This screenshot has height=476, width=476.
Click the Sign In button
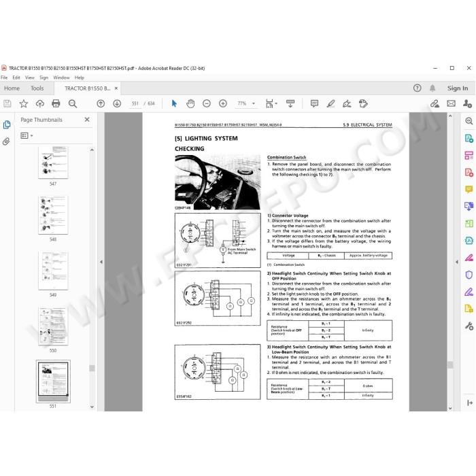click(458, 88)
